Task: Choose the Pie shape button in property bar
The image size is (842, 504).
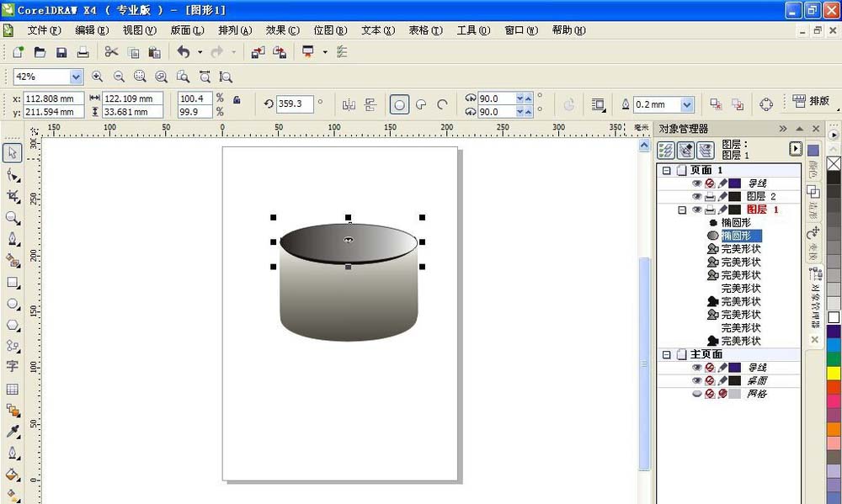Action: (x=421, y=104)
